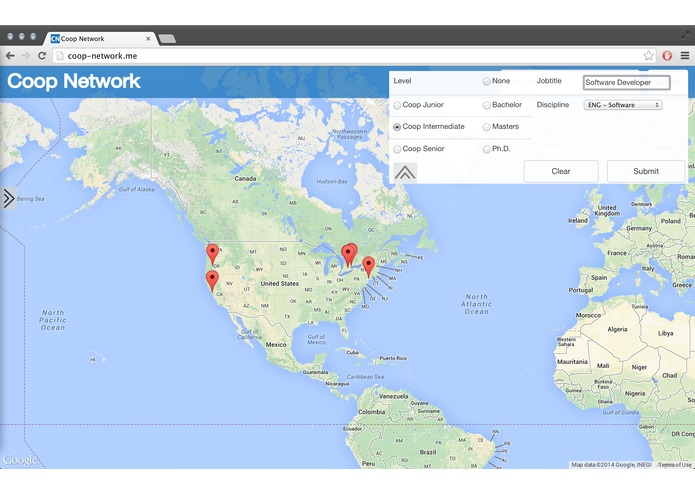Select the Ph.D. radio button
695x494 pixels.
point(486,149)
